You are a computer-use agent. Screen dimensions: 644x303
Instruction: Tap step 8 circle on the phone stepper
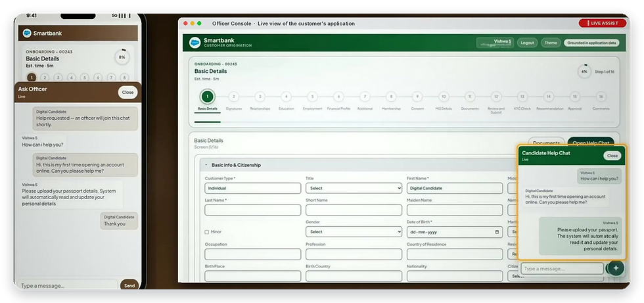click(124, 77)
